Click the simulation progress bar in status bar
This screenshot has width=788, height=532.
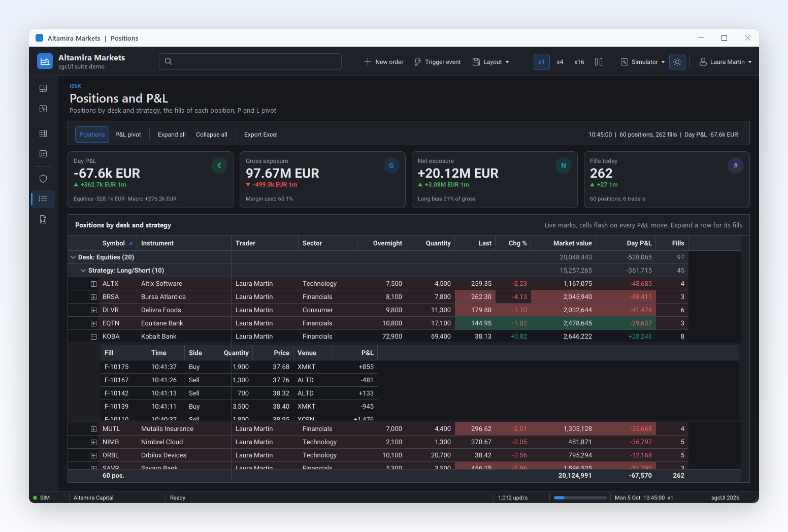pos(580,498)
